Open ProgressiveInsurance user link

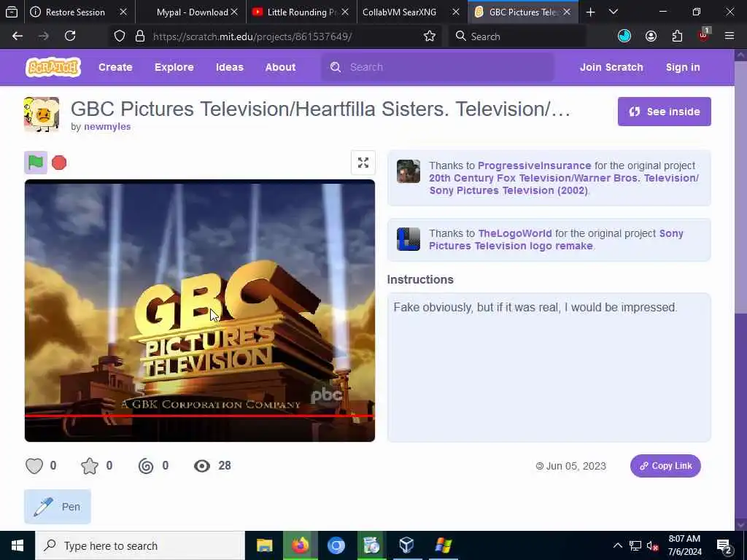click(x=534, y=166)
